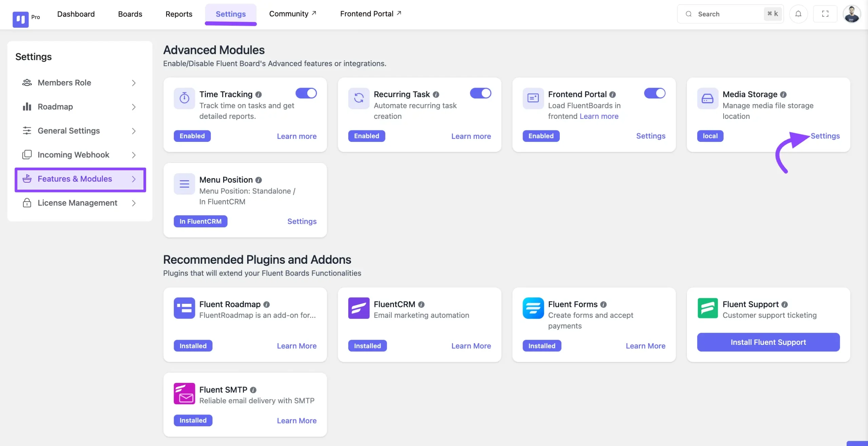Expand License Management chevron in sidebar
This screenshot has width=868, height=446.
(x=134, y=203)
